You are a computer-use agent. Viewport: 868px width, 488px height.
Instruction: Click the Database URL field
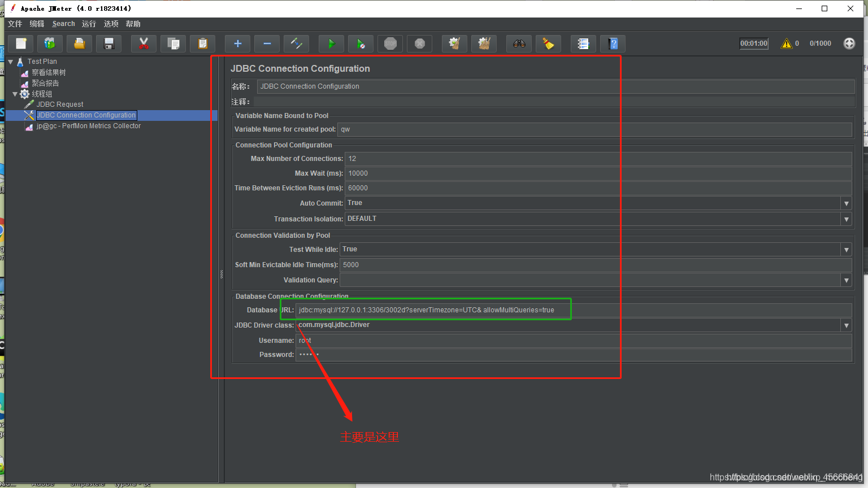574,310
